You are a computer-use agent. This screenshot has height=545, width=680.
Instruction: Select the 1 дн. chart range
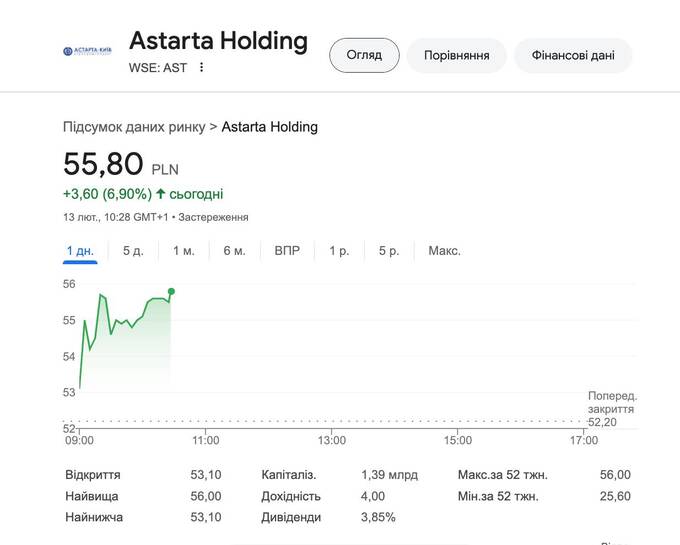(x=80, y=250)
